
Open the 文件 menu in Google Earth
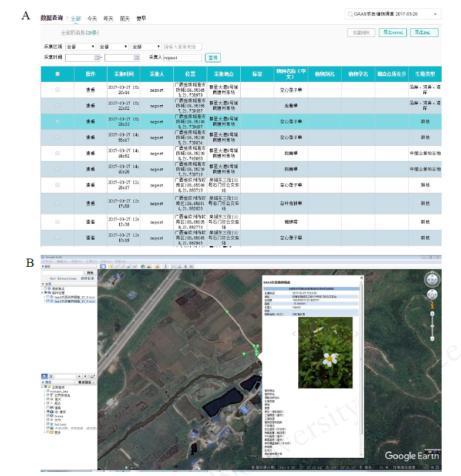coord(48,262)
